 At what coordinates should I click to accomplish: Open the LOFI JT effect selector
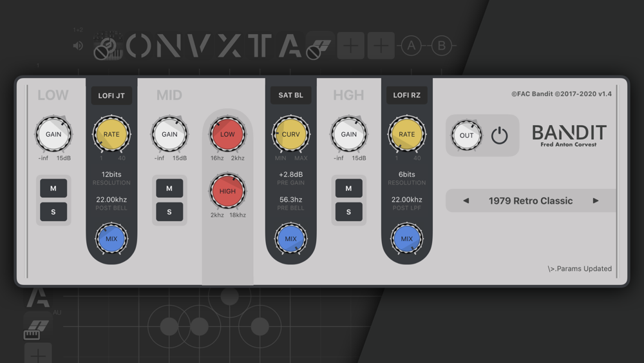click(111, 95)
